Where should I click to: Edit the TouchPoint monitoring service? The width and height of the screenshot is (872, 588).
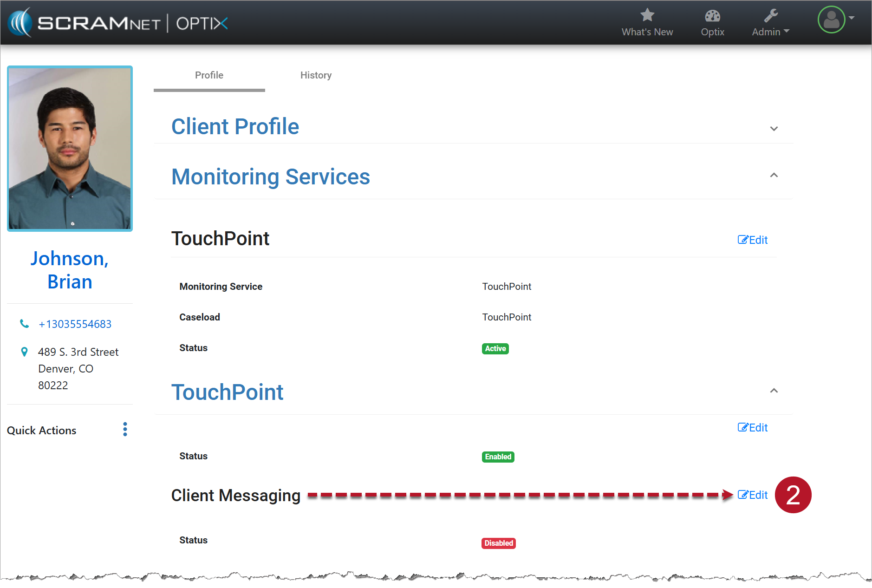click(753, 240)
